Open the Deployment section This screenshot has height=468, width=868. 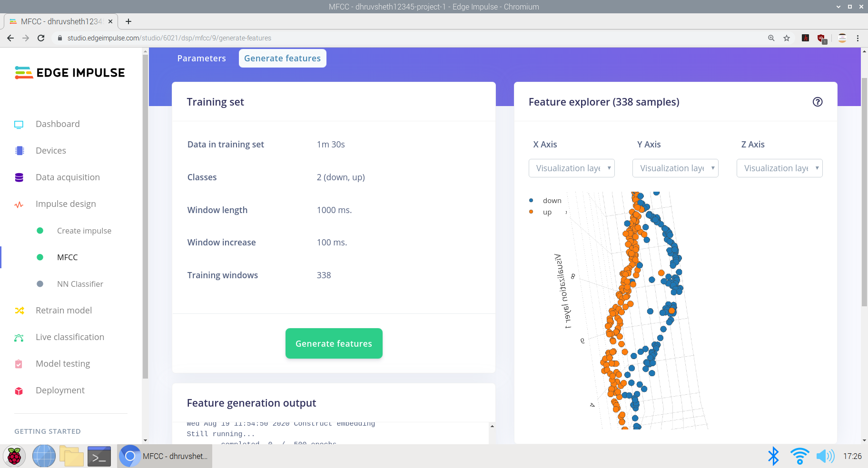click(59, 390)
